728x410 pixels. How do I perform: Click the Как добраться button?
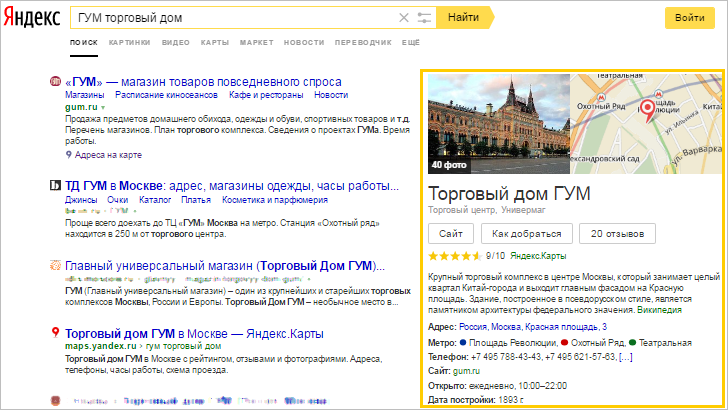[526, 234]
